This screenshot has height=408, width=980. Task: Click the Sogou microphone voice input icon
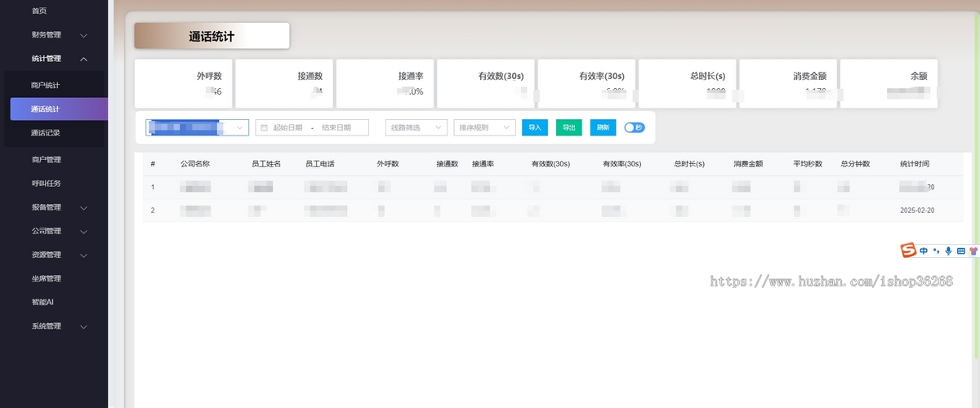click(948, 251)
